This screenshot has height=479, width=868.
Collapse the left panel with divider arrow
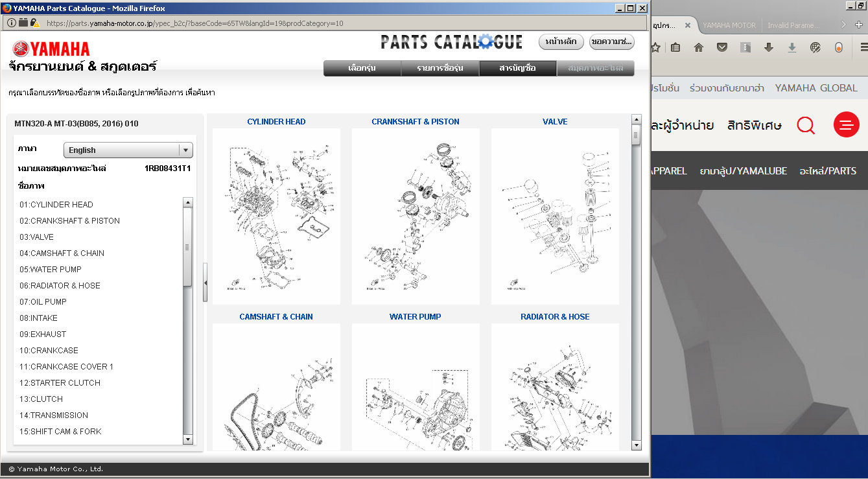(x=205, y=283)
